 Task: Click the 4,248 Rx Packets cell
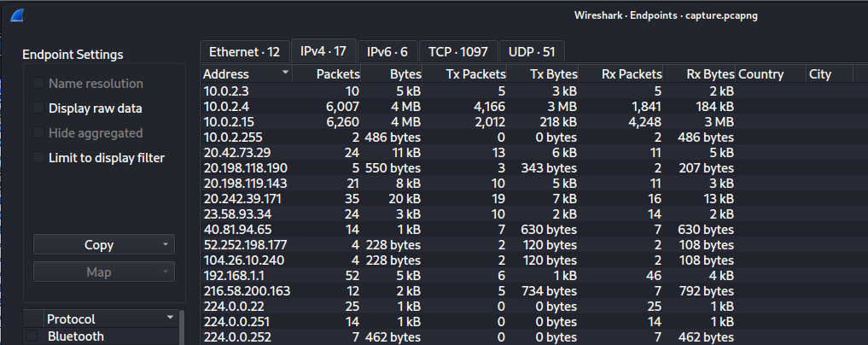(x=644, y=122)
